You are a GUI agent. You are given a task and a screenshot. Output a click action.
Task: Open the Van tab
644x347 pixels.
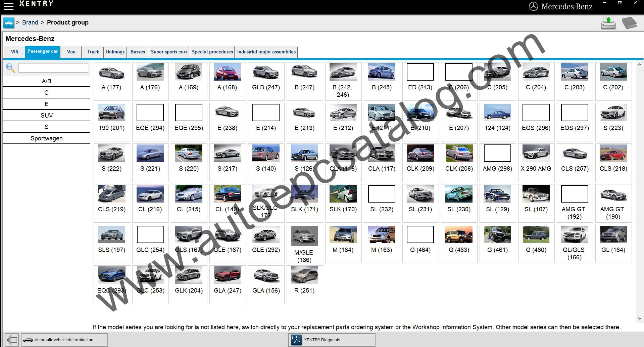click(71, 52)
